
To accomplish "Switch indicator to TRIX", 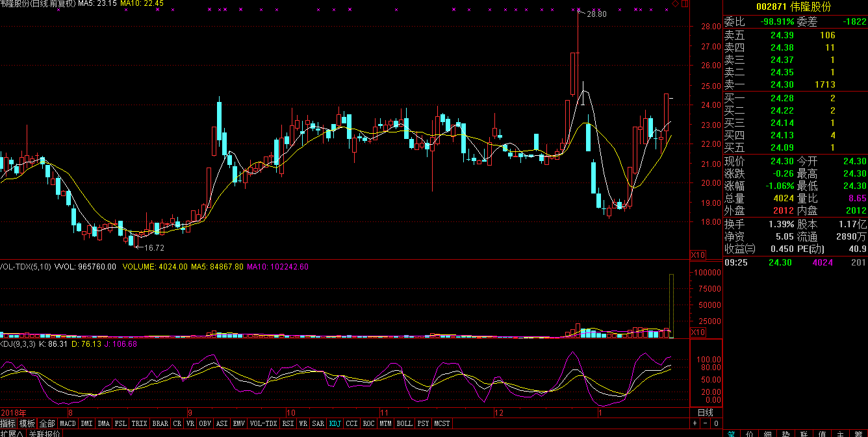I will [139, 423].
